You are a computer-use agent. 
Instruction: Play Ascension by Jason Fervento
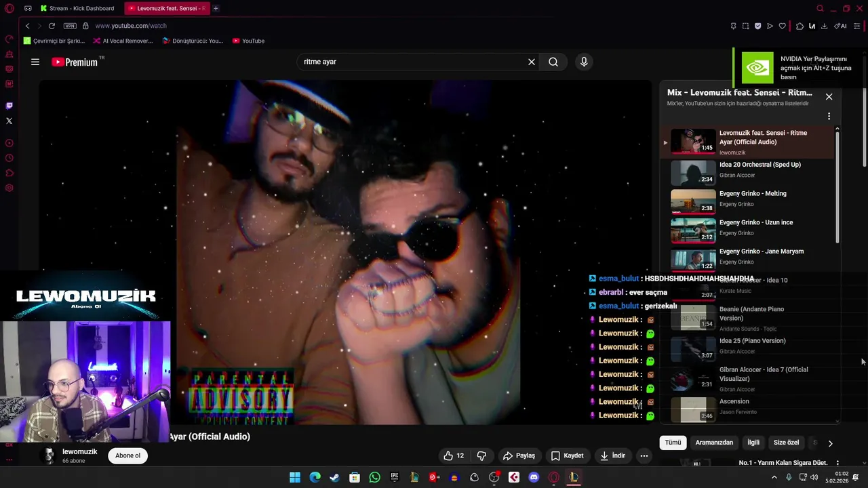point(748,408)
